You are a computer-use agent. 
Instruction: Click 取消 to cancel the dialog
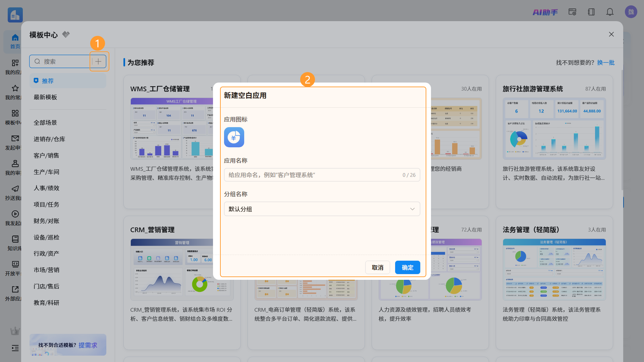[378, 267]
